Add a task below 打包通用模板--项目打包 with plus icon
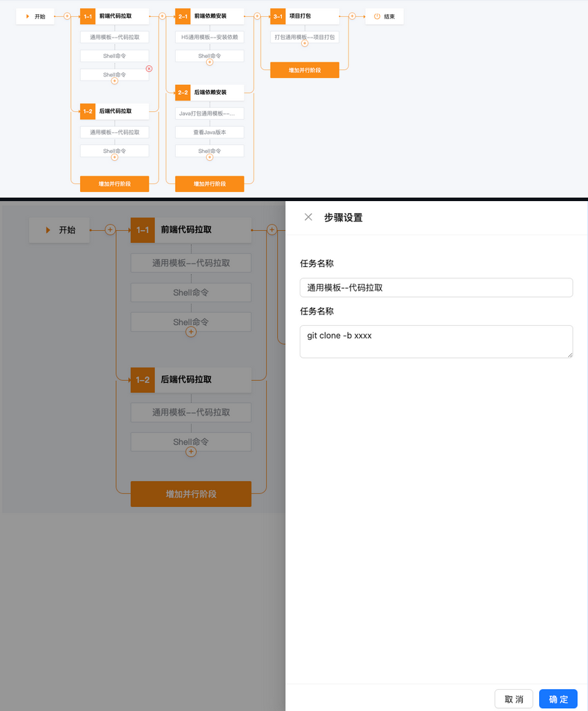 click(x=305, y=43)
